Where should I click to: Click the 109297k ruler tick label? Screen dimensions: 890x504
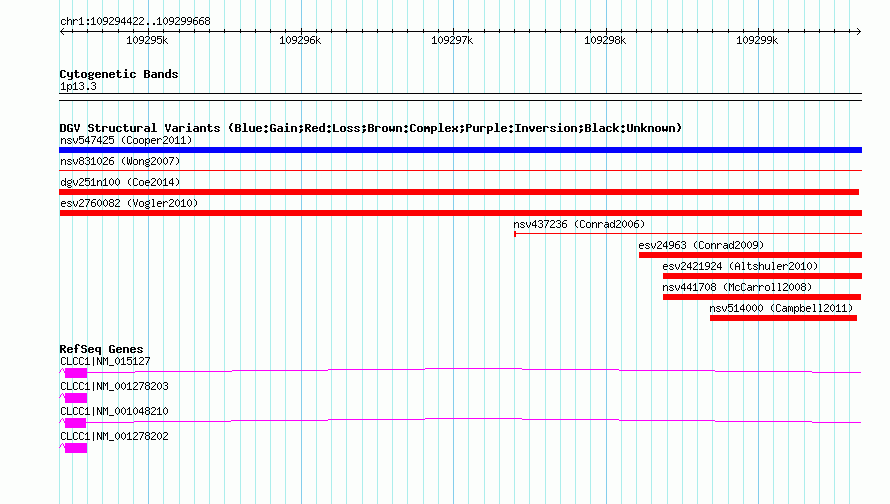pyautogui.click(x=452, y=40)
